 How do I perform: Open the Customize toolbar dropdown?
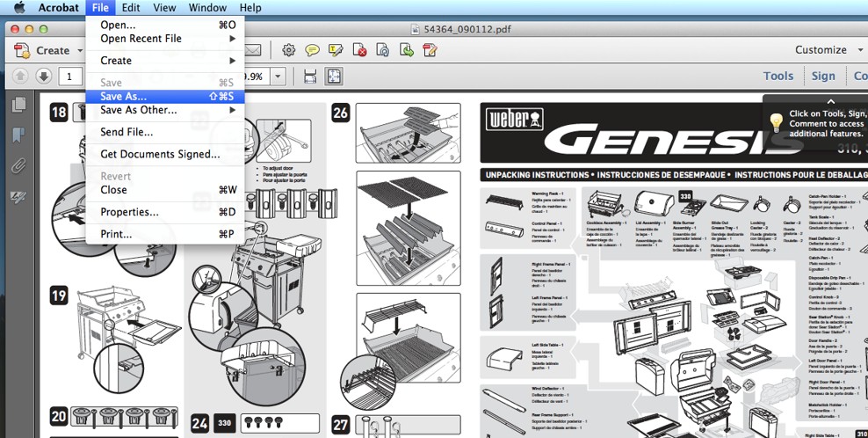pyautogui.click(x=829, y=50)
